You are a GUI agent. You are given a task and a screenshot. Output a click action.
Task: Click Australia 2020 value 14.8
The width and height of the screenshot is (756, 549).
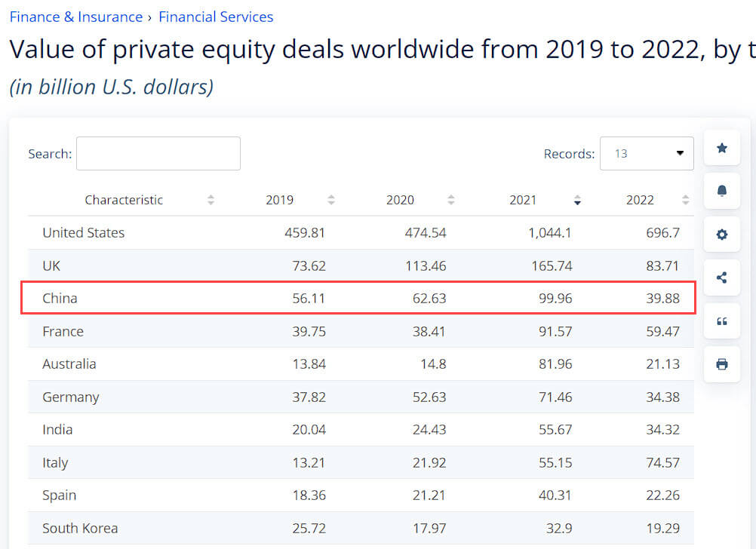pyautogui.click(x=433, y=364)
